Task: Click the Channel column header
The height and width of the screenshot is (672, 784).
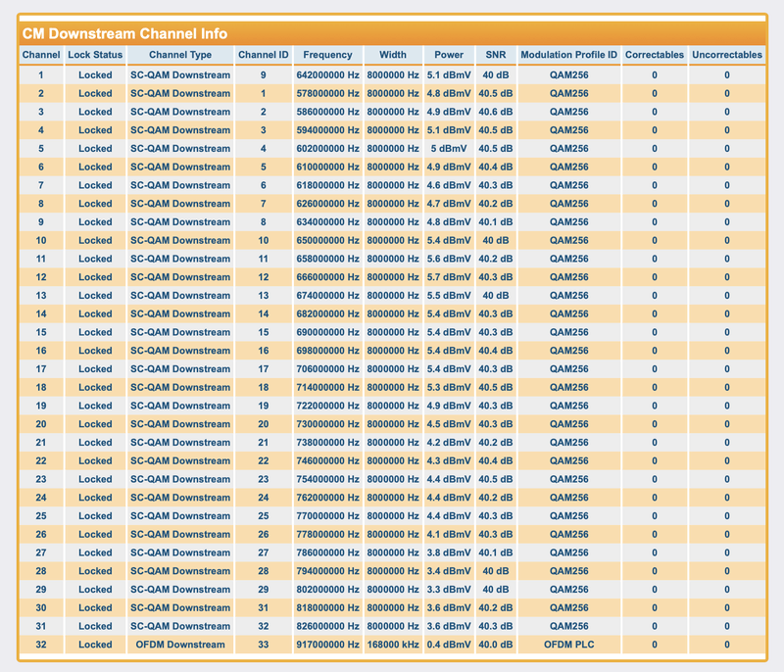Action: point(41,55)
